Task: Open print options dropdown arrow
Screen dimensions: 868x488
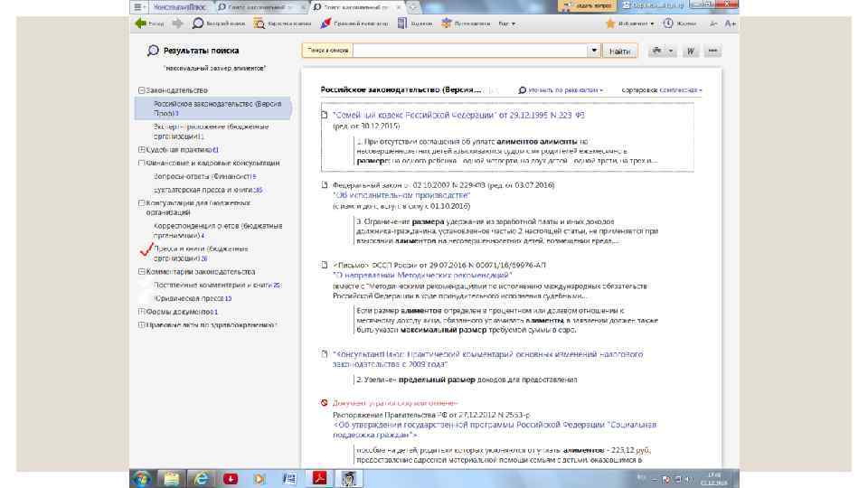Action: tap(671, 51)
